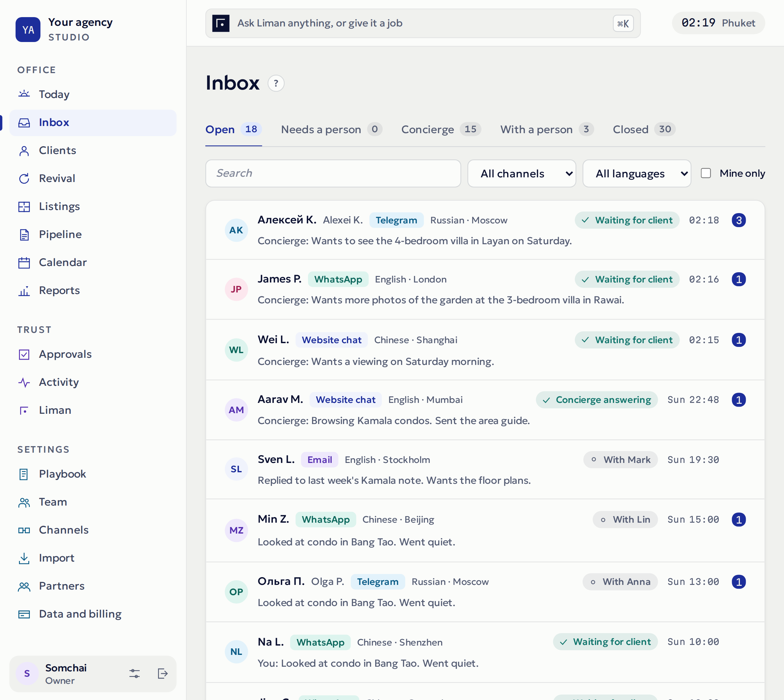The height and width of the screenshot is (700, 784).
Task: Click the Ask Liman anything command bar
Action: 423,23
